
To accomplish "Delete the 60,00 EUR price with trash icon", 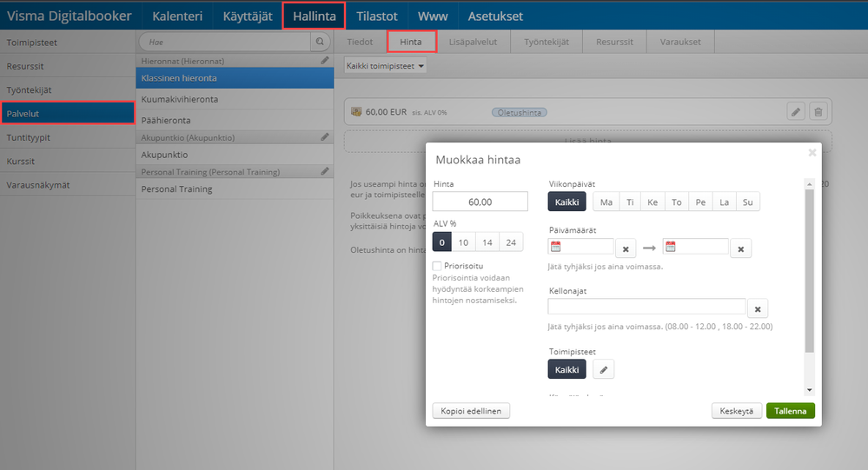I will pos(818,112).
